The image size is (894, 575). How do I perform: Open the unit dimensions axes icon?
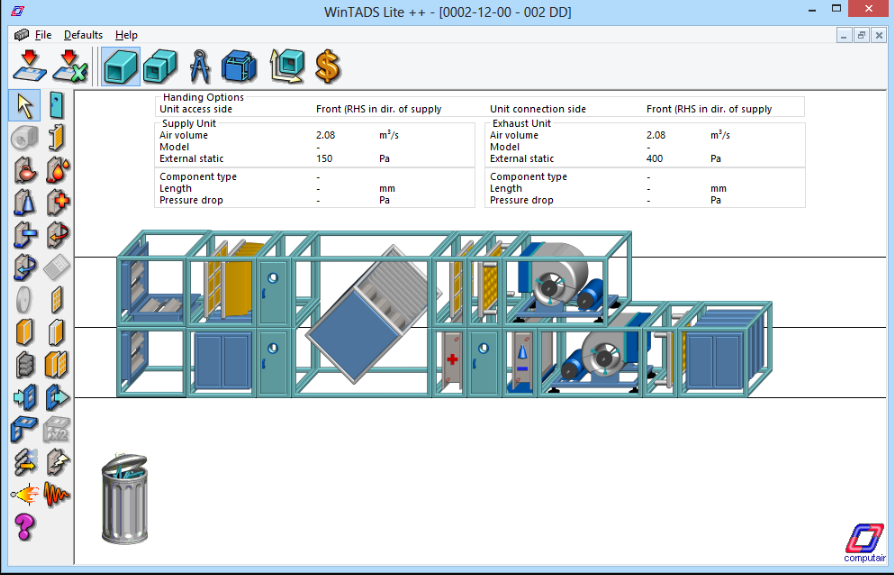pyautogui.click(x=287, y=67)
